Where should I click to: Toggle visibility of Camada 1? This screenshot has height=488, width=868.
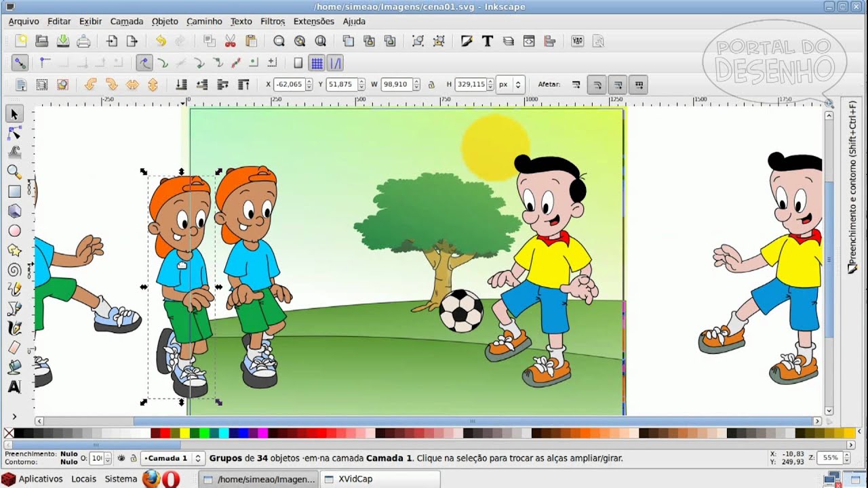click(122, 457)
